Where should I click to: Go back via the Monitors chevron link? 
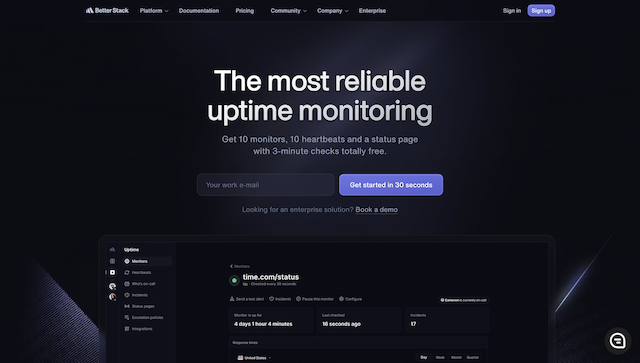pyautogui.click(x=240, y=266)
